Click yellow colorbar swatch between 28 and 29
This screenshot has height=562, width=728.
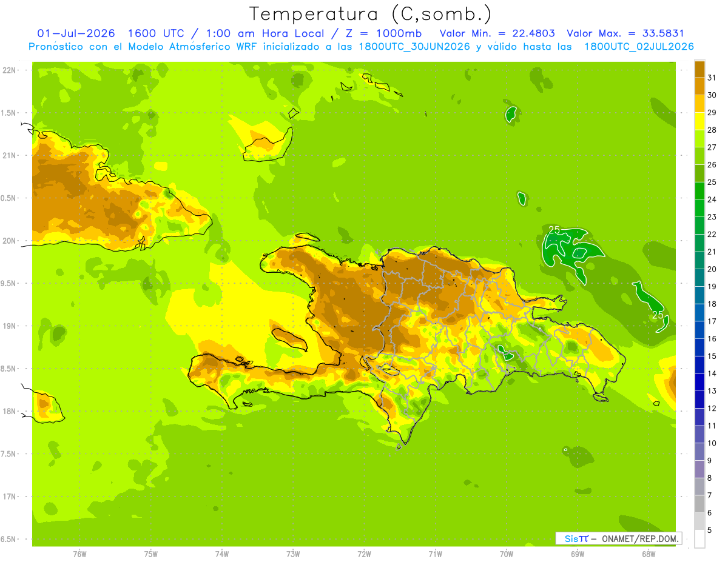click(699, 121)
